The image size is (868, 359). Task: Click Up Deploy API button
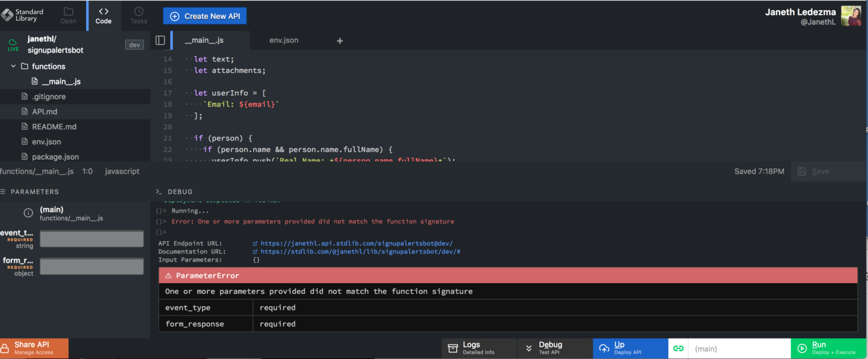(x=630, y=348)
